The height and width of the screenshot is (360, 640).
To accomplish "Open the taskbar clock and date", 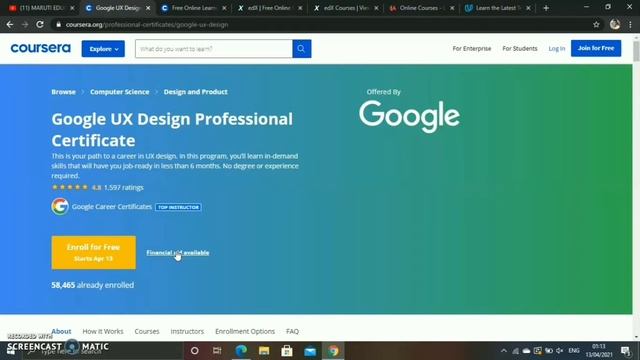I will (599, 351).
